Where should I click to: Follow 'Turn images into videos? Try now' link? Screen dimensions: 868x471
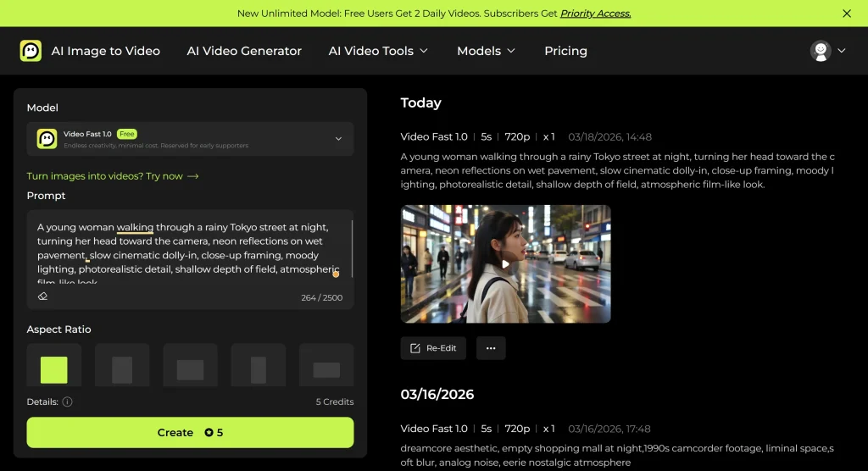[x=113, y=176]
